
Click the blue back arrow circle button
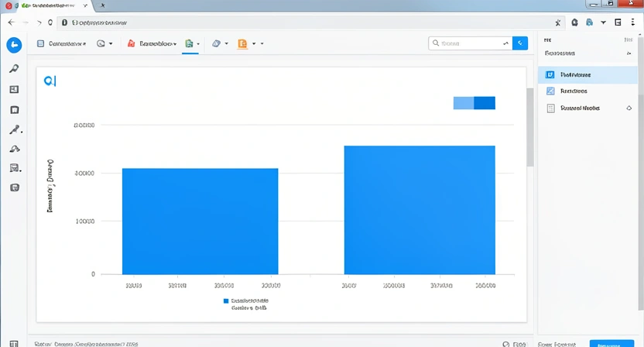click(14, 45)
